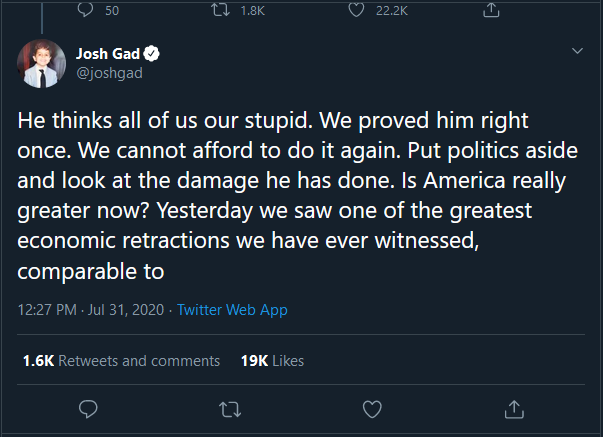The image size is (603, 437).
Task: Click the retweet icon showing 1.8K
Action: click(x=226, y=10)
